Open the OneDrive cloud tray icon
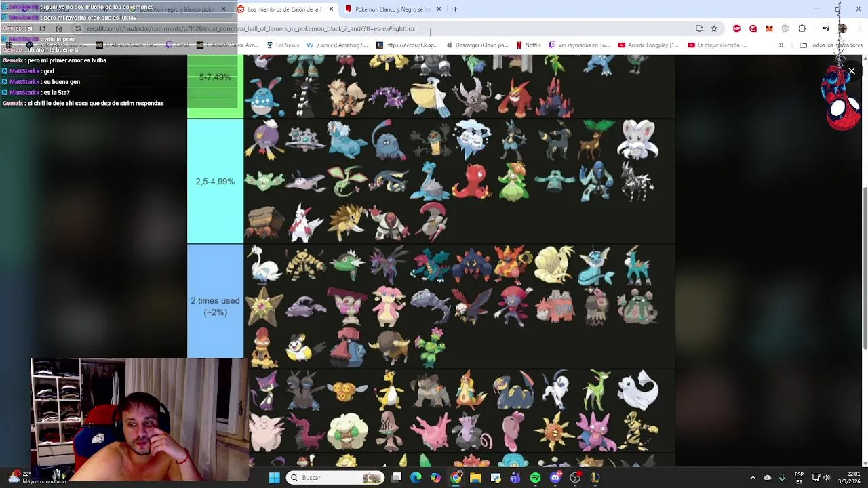Screen dimensions: 868x488 click(768, 478)
